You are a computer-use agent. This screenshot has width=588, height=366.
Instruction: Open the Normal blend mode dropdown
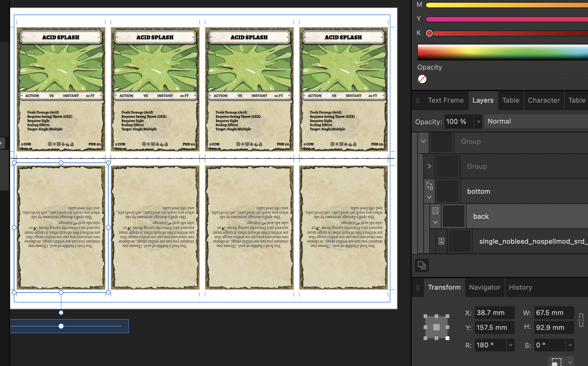(x=536, y=122)
